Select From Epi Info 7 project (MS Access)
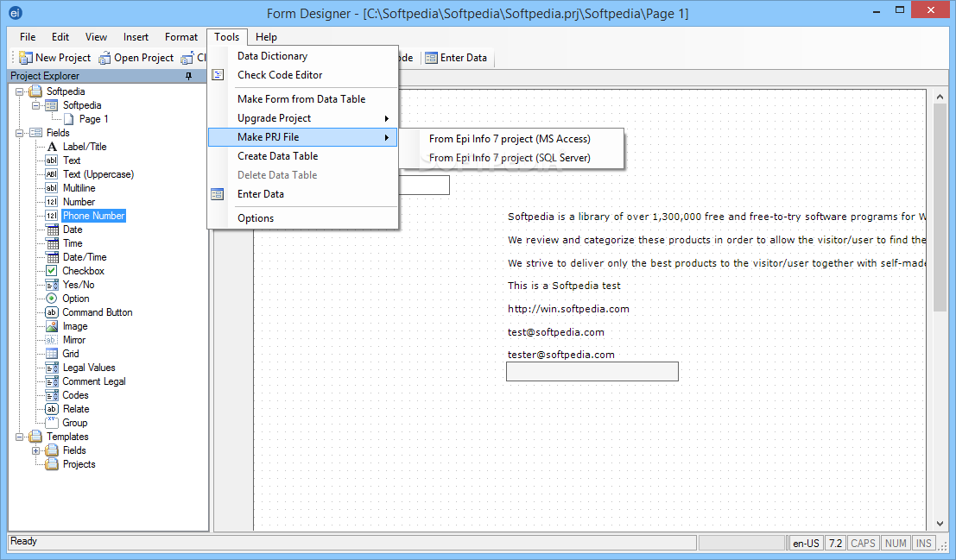956x560 pixels. click(511, 139)
